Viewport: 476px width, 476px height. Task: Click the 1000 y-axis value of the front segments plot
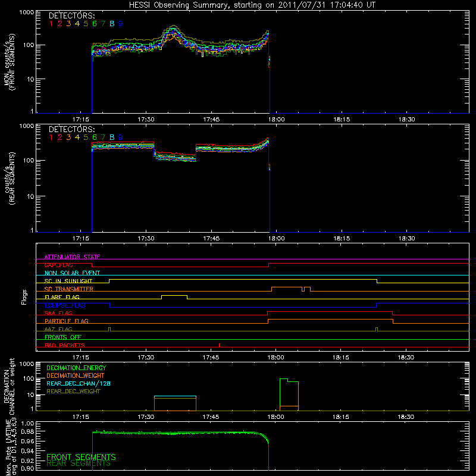pyautogui.click(x=27, y=12)
